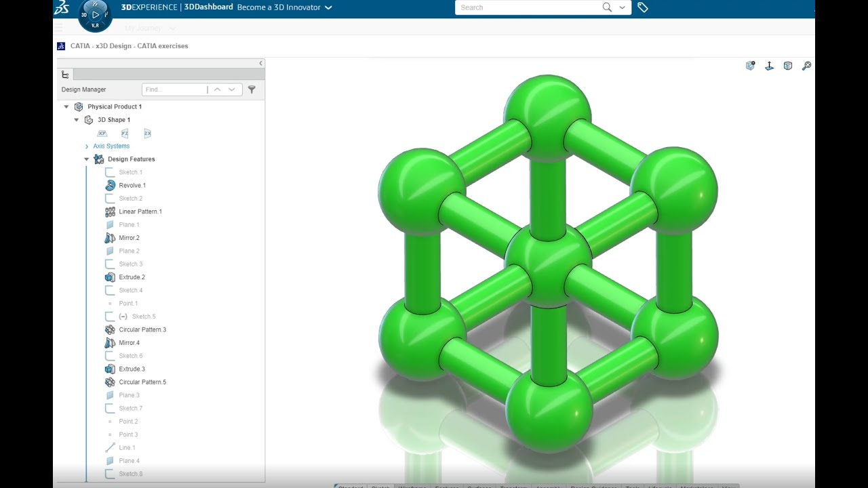This screenshot has width=868, height=488.
Task: Click the 3DDashboard title text
Action: point(208,7)
